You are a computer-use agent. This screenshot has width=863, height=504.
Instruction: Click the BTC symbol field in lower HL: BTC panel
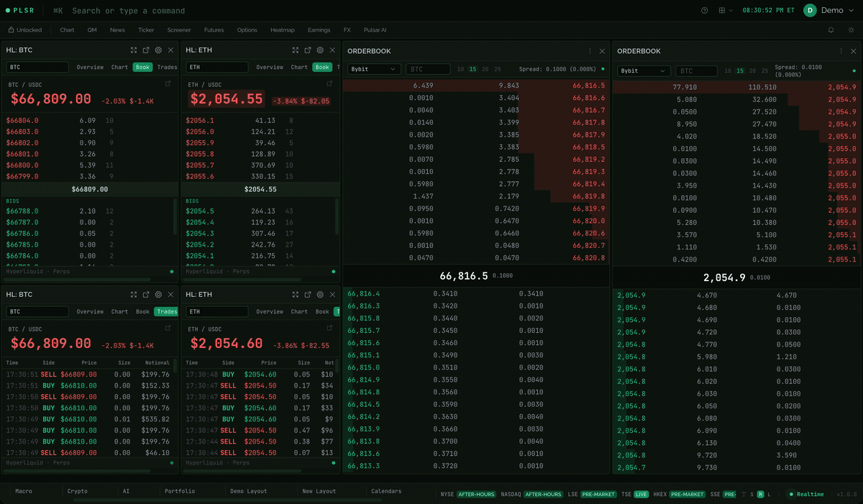pos(37,311)
